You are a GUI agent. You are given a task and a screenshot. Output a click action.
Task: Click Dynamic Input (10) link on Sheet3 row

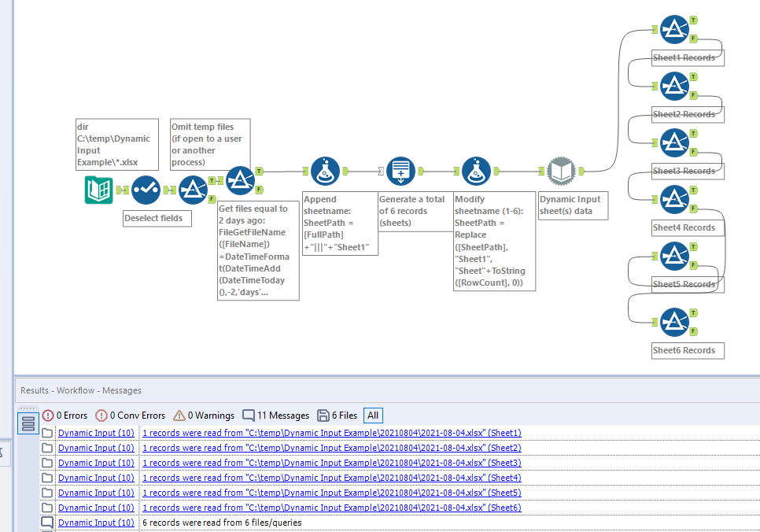[x=96, y=463]
